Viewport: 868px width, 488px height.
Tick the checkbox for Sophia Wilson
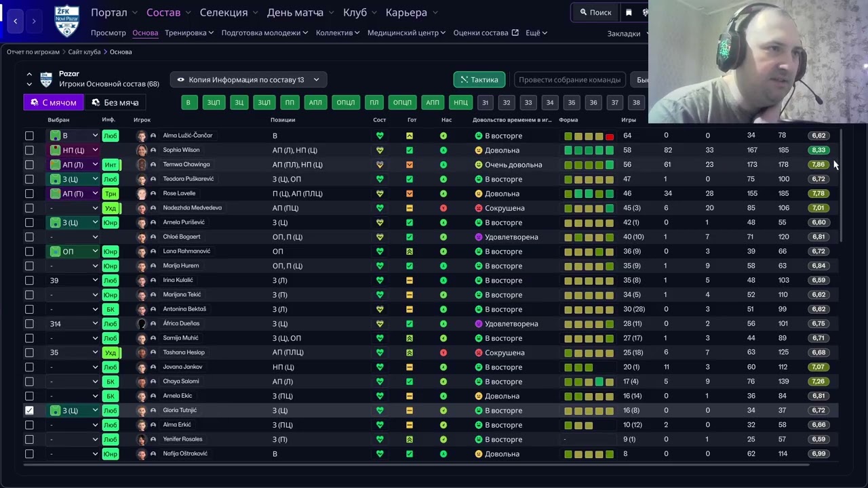click(x=29, y=150)
